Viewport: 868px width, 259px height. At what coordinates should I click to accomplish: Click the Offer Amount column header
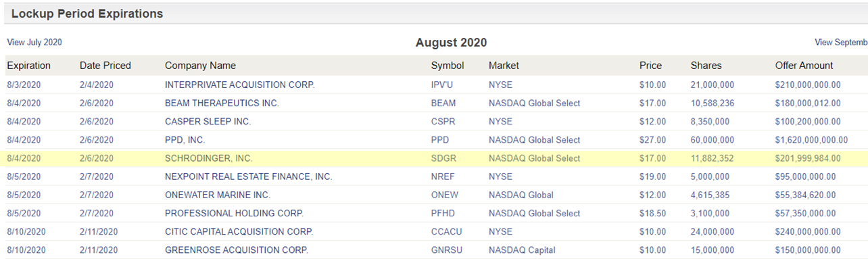click(x=804, y=66)
